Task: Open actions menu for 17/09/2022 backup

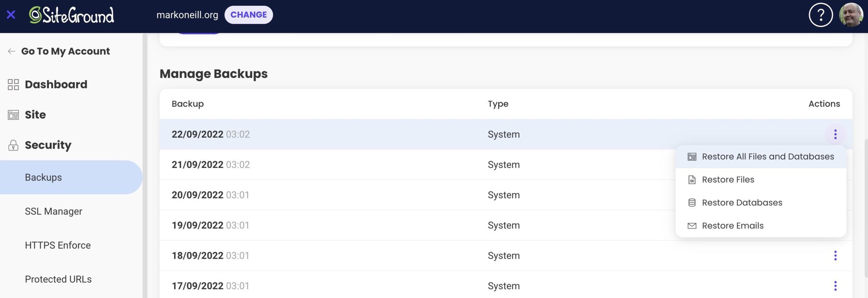Action: [x=835, y=286]
